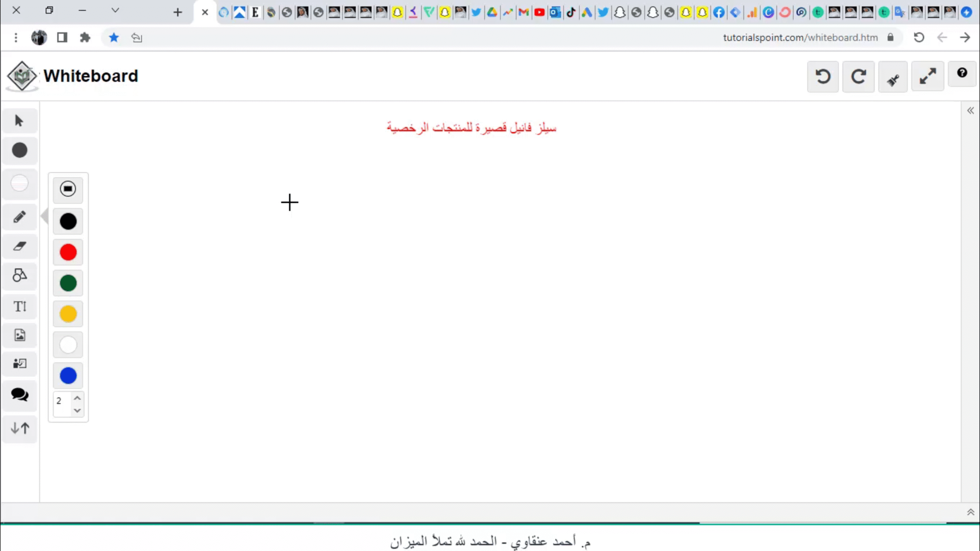Expand the bottom panel double chevron
The width and height of the screenshot is (980, 551).
coord(970,512)
